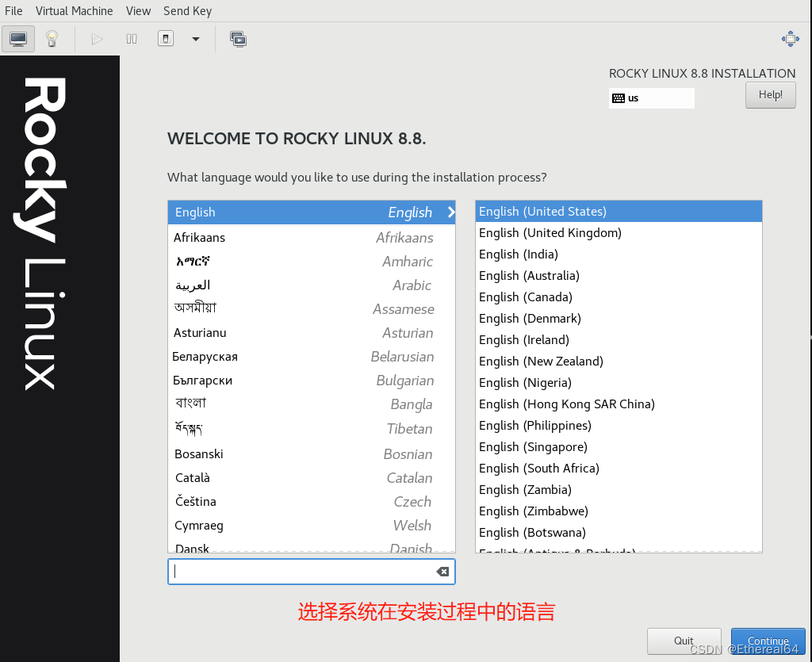Viewport: 812px width, 662px height.
Task: Select Afrikaans in the language list
Action: tap(311, 238)
